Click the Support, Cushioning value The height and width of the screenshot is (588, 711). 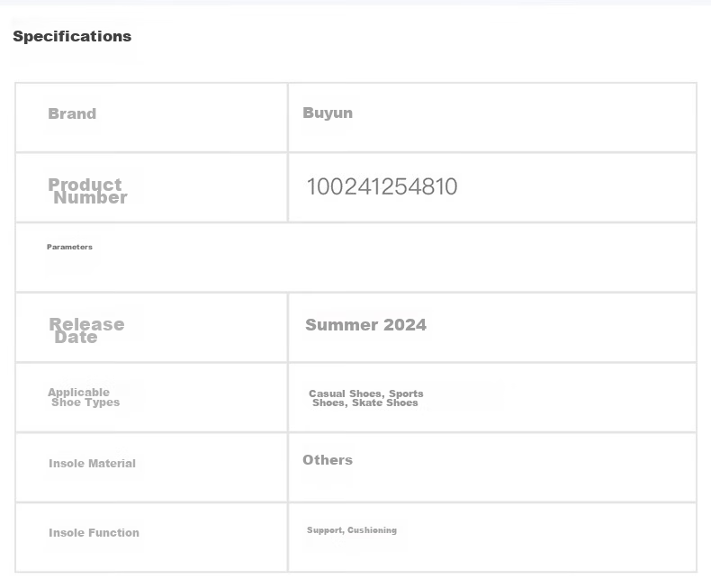click(352, 530)
